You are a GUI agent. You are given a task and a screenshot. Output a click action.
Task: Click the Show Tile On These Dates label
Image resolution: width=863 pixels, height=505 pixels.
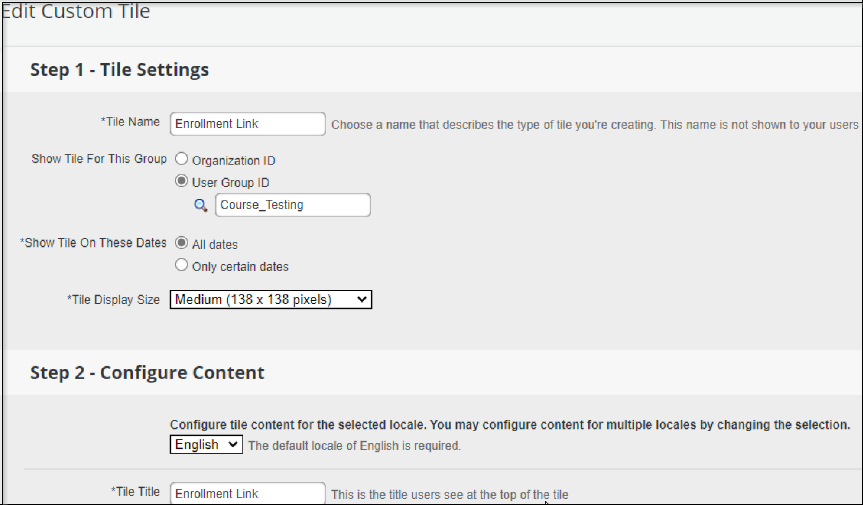tap(94, 243)
